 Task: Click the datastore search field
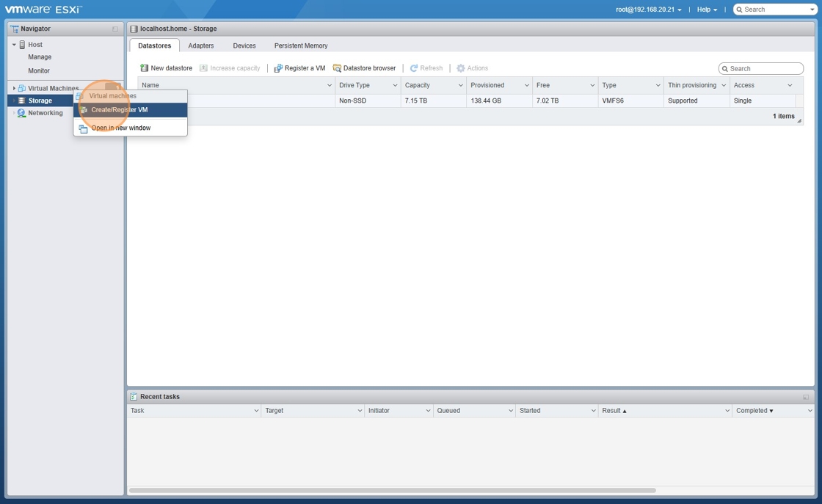760,69
